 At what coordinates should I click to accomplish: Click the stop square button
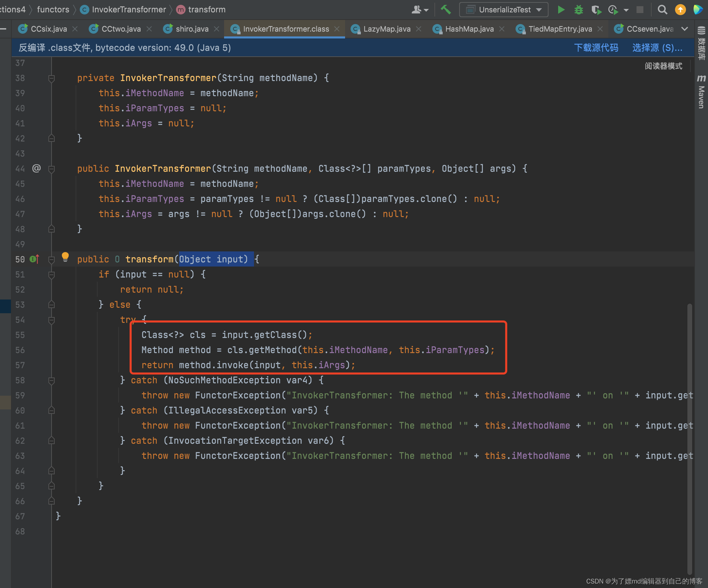[x=640, y=10]
